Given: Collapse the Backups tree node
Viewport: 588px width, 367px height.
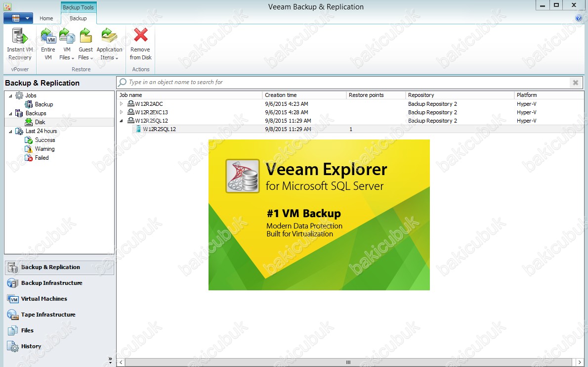Looking at the screenshot, I should pyautogui.click(x=10, y=113).
